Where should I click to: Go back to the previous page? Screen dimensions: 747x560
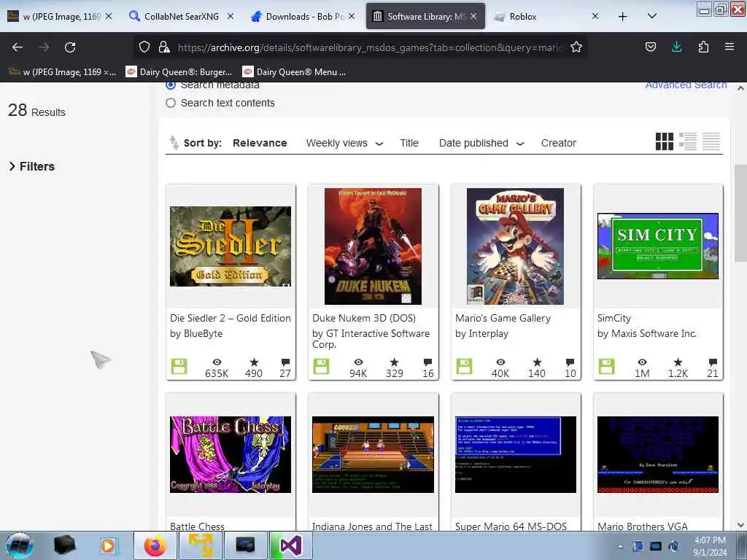(18, 47)
